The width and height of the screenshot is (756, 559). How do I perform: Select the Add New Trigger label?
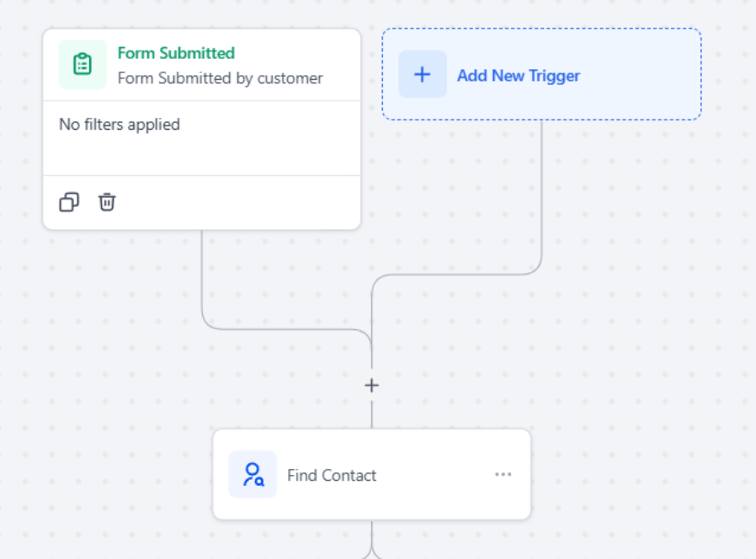pos(518,76)
